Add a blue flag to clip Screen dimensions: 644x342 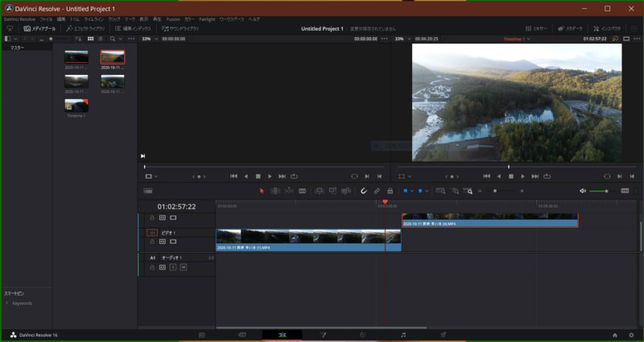click(x=406, y=191)
